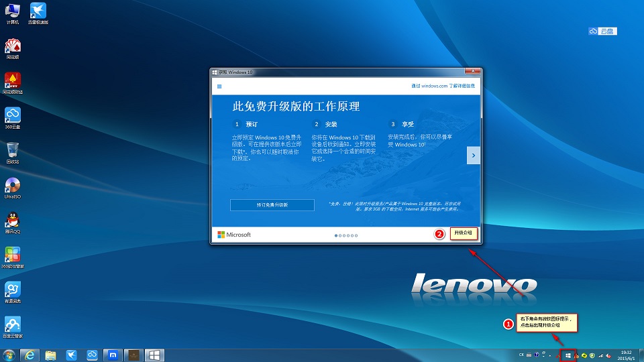Click the on-screen keyboard tray icon
Viewport: 644px width, 362px height.
pos(529,355)
